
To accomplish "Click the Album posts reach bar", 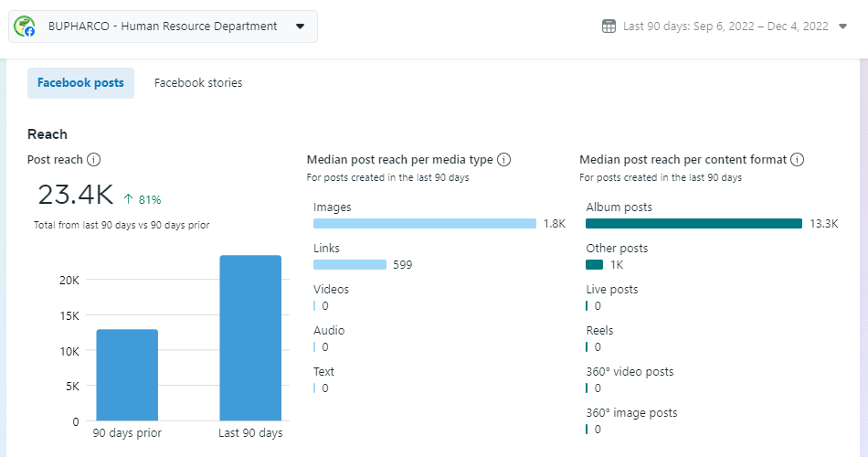I will [693, 224].
